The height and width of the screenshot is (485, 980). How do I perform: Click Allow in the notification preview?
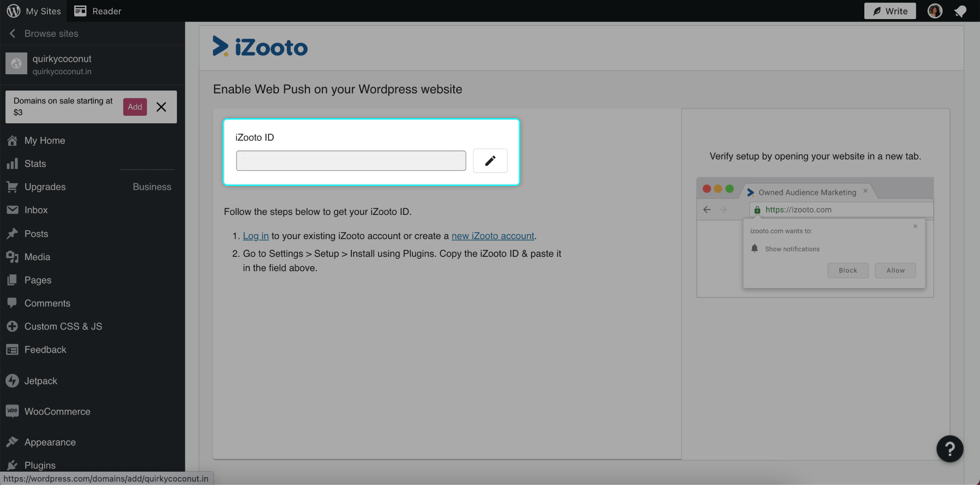(x=895, y=271)
